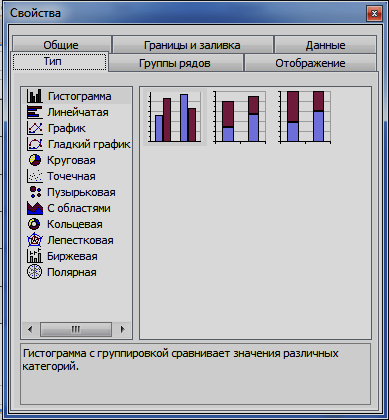Click the Точечная label in the list

pos(71,176)
